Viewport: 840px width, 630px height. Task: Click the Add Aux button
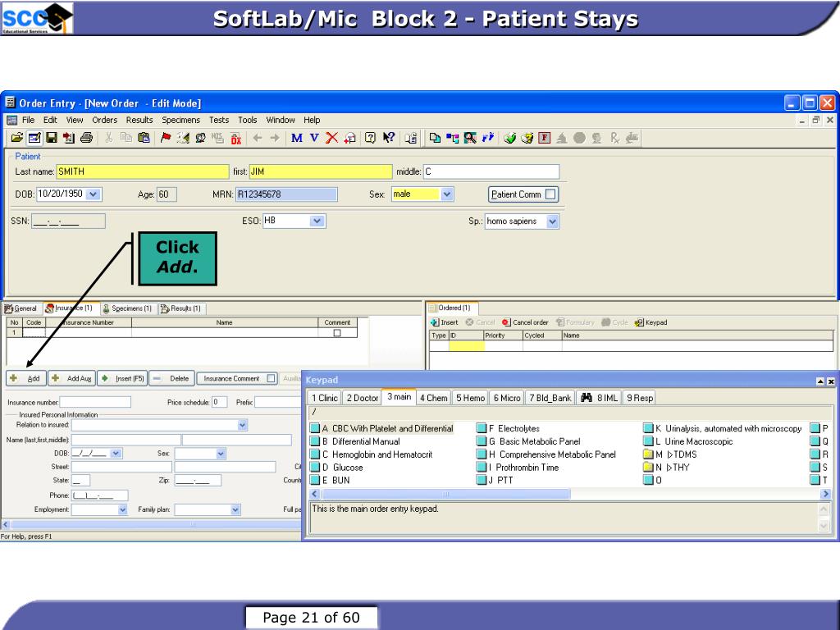[x=72, y=378]
